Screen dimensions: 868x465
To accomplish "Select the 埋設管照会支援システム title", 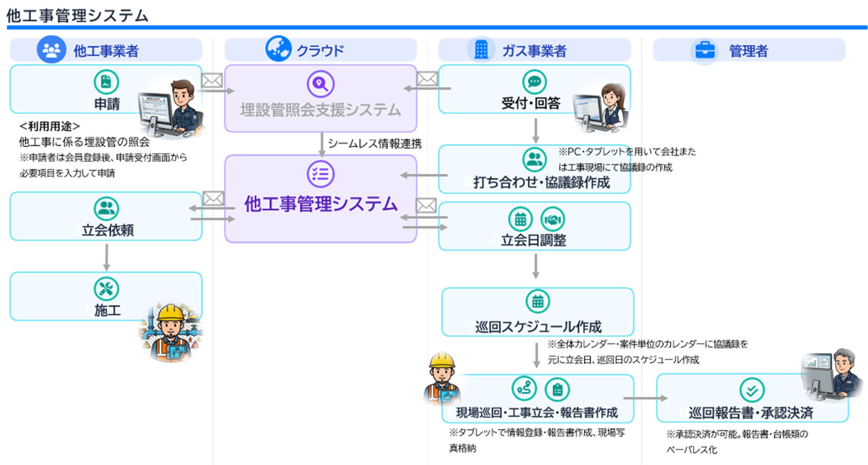I will (x=321, y=110).
